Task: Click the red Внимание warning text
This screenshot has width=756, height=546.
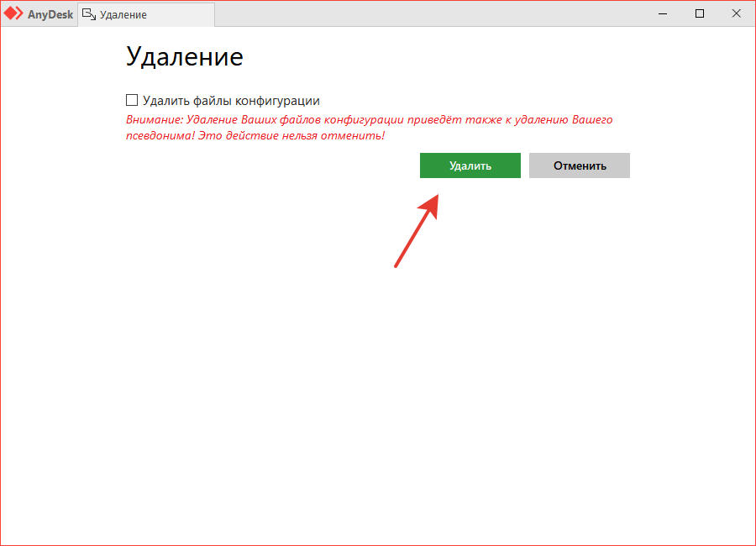Action: 370,128
